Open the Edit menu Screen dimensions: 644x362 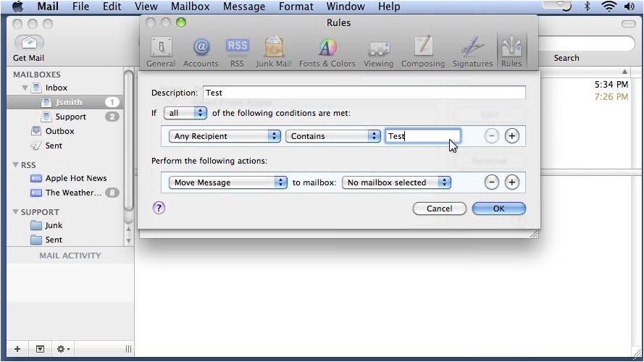112,7
